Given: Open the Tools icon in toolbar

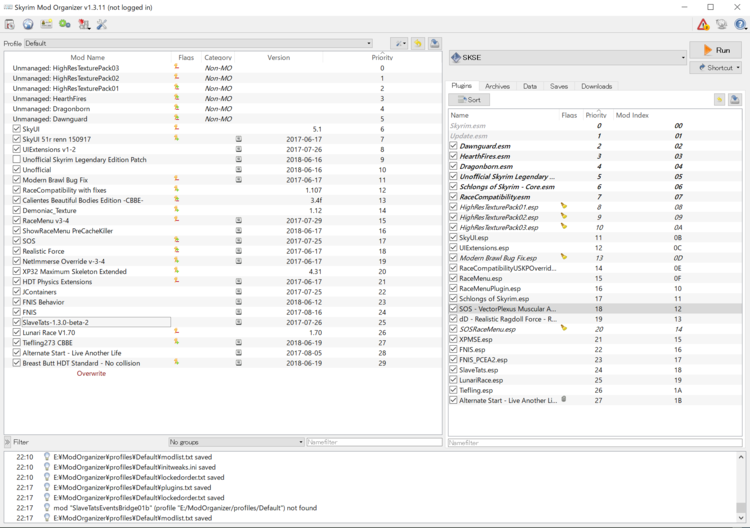Looking at the screenshot, I should [x=84, y=24].
